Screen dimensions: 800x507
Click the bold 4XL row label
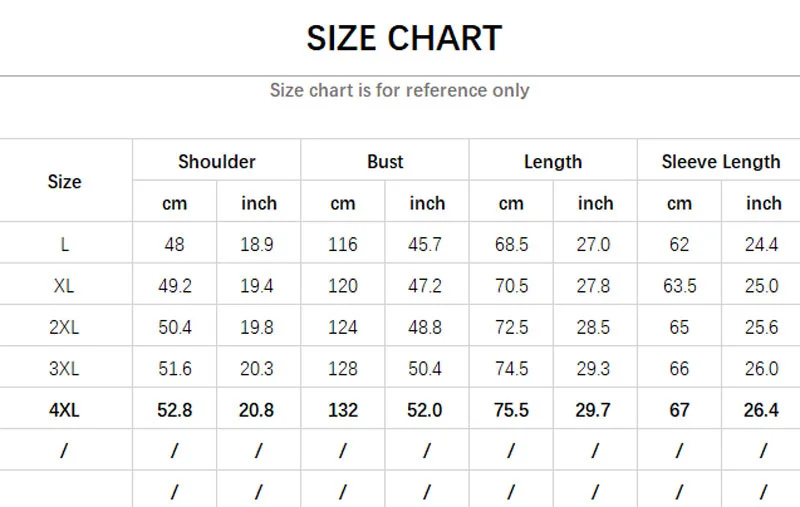pyautogui.click(x=64, y=410)
